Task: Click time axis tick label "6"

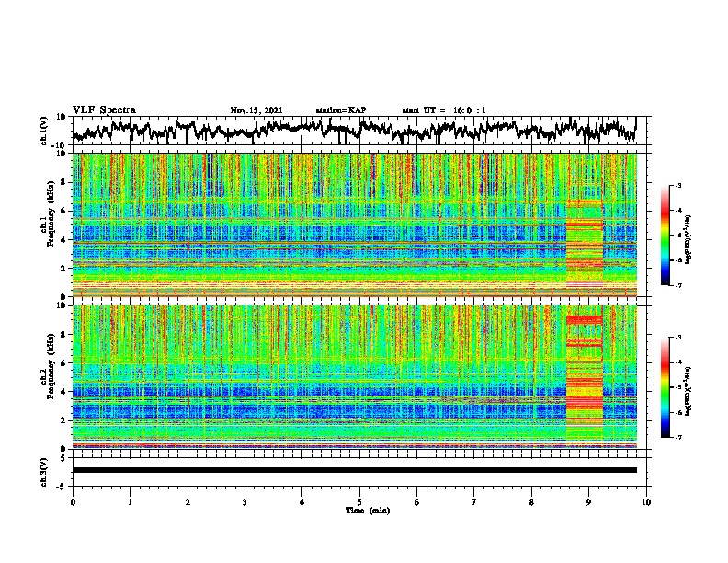Action: click(x=417, y=502)
